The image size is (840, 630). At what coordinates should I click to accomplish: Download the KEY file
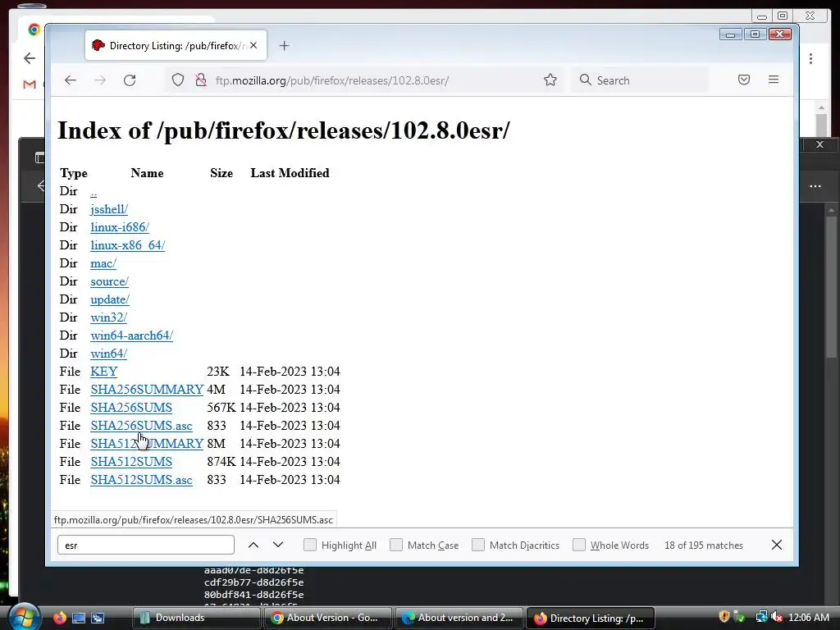[x=104, y=372]
